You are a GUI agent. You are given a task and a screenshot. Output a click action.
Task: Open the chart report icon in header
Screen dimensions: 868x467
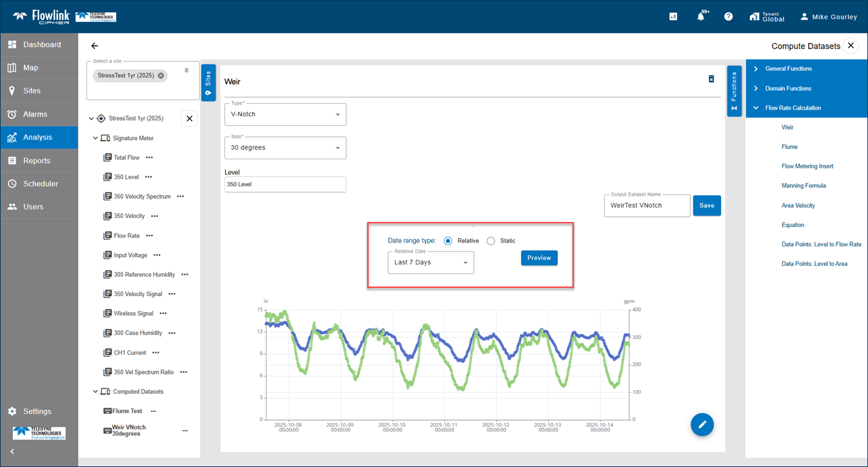[673, 17]
